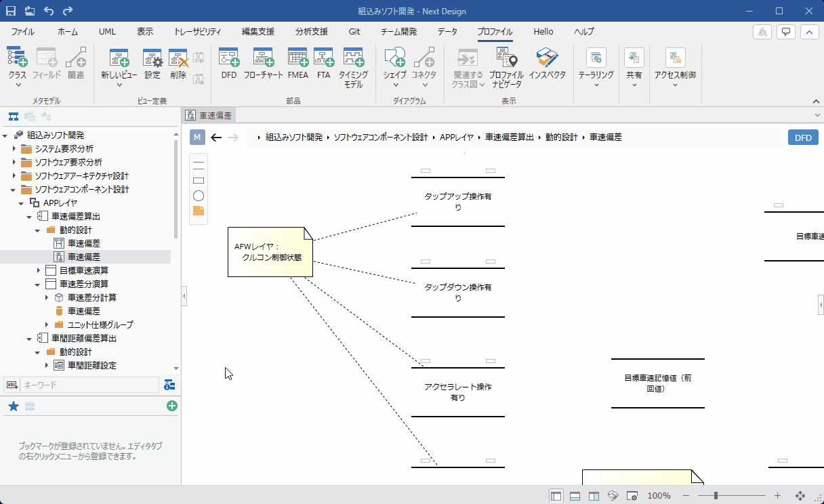Select the circle tool in diagram toolbox

(x=199, y=196)
